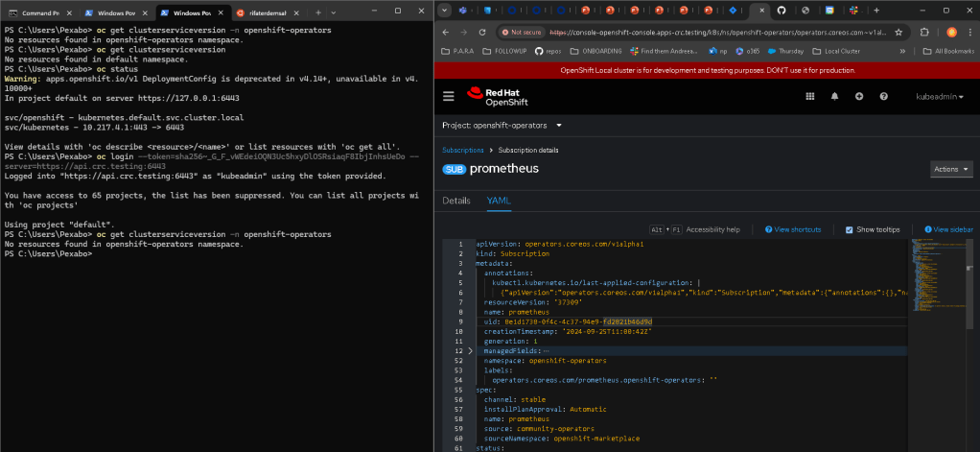Switch to the inactive Windows PowerShell tab

point(114,12)
